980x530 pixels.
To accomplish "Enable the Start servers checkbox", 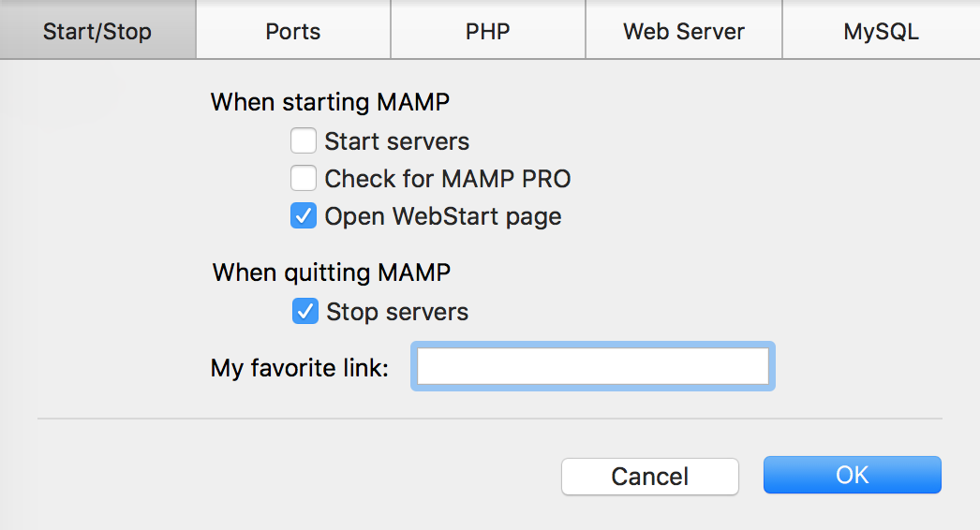I will point(303,141).
